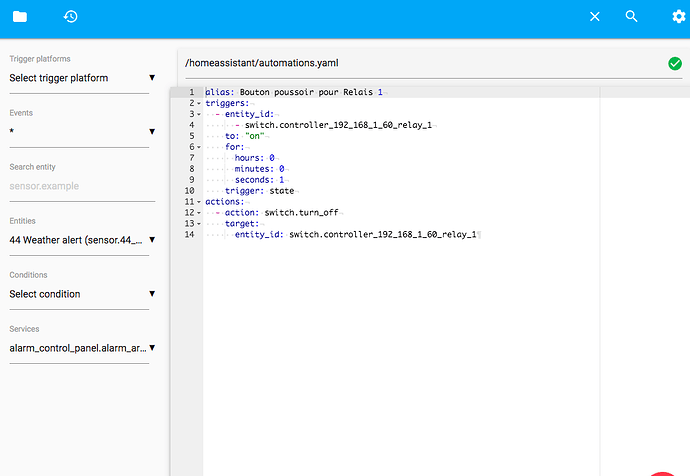
Task: Focus the Search entity input field
Action: tap(82, 186)
